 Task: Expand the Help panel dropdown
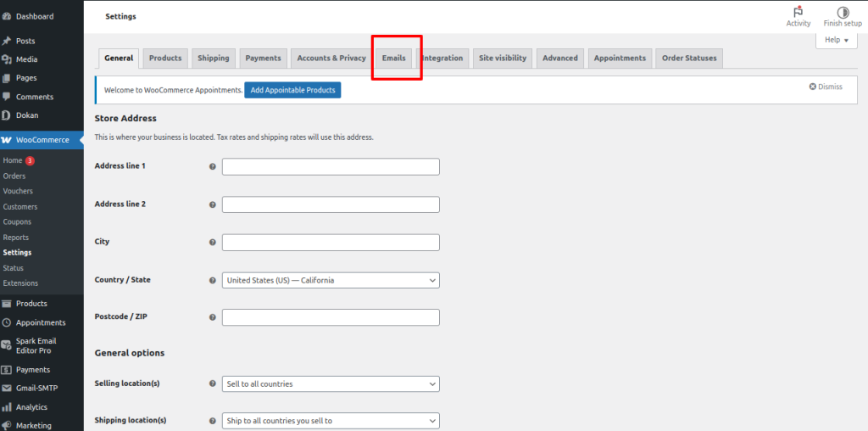836,40
